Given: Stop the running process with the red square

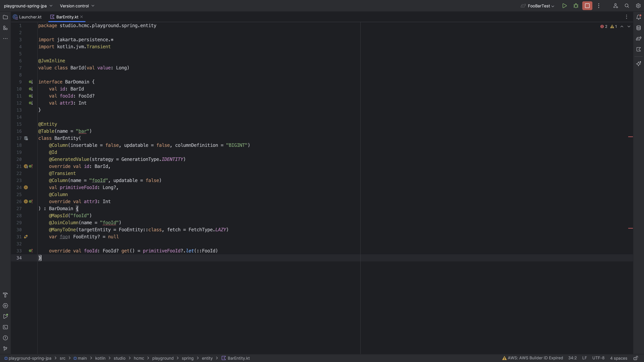Looking at the screenshot, I should (x=587, y=6).
